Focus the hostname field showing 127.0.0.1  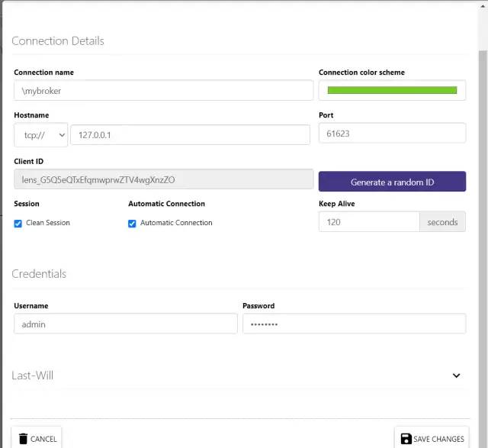pos(190,135)
